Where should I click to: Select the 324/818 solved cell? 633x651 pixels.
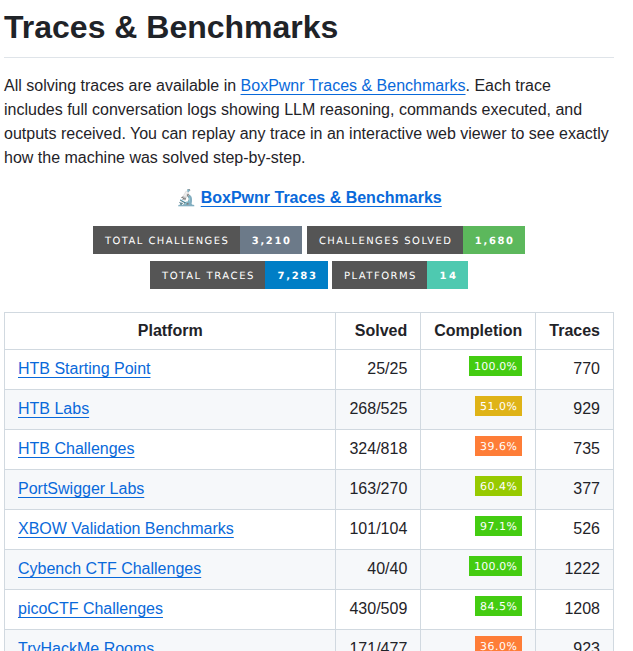click(x=378, y=449)
